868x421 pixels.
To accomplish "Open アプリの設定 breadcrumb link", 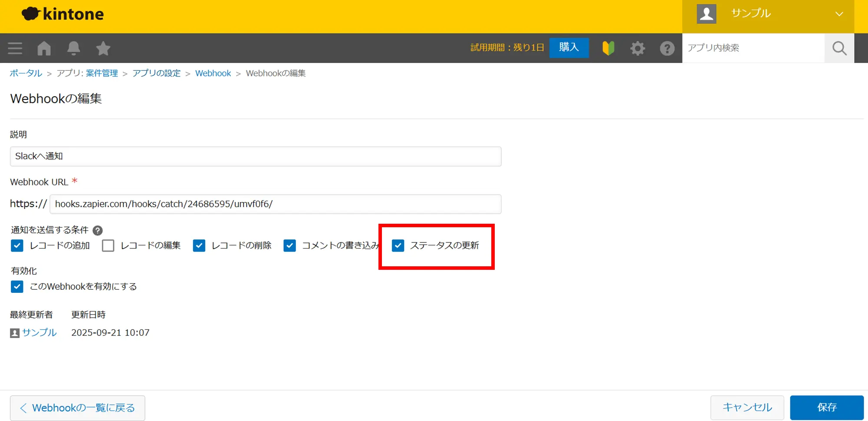I will click(x=156, y=73).
